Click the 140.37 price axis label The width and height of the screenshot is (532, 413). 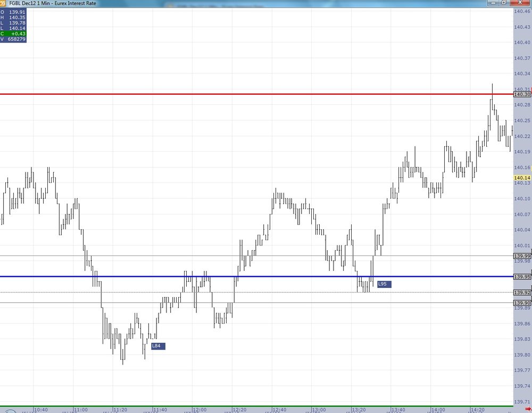click(522, 58)
